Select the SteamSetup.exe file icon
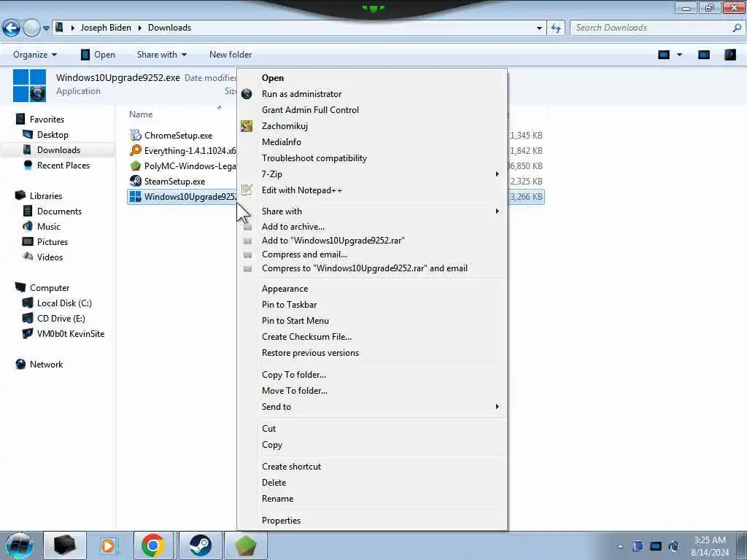Viewport: 747px width, 560px height. [136, 181]
